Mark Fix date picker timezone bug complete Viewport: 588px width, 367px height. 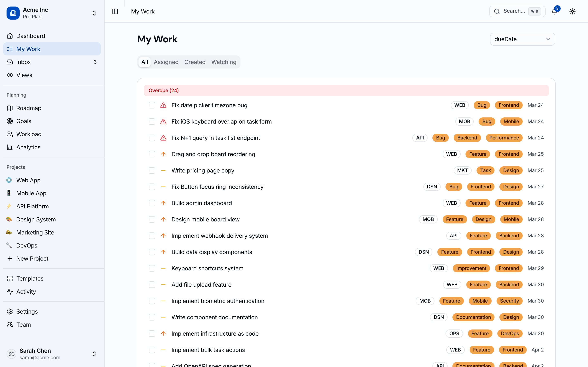152,105
